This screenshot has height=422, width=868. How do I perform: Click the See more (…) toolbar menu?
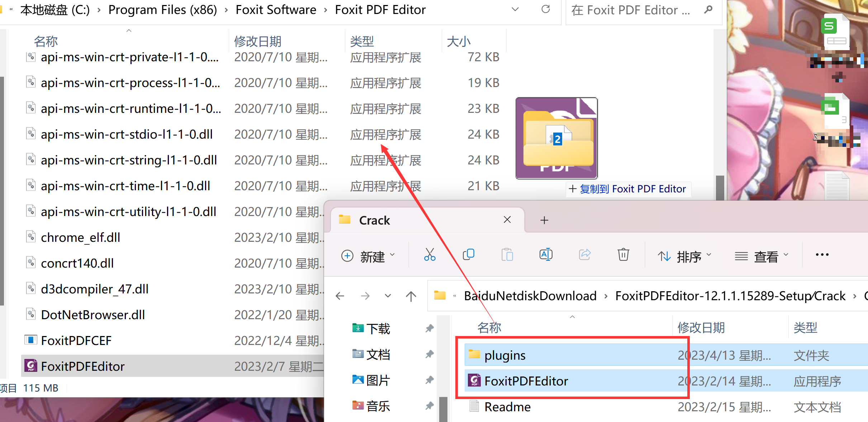[822, 255]
